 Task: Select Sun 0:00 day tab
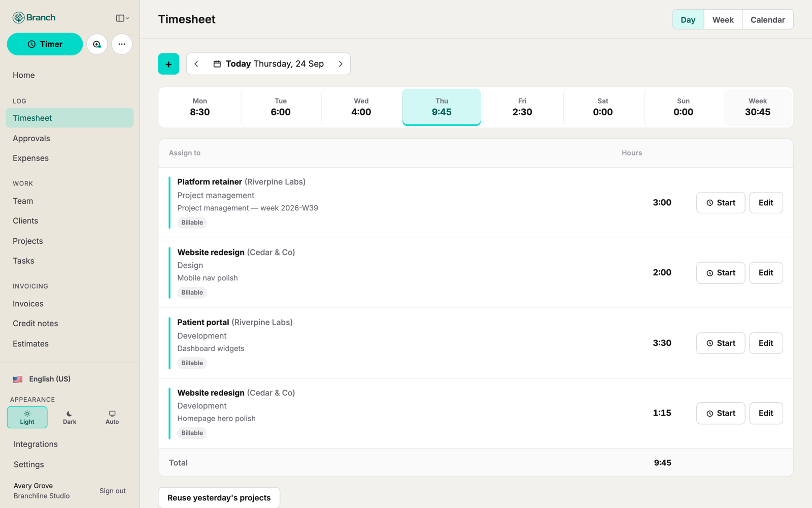coord(684,107)
